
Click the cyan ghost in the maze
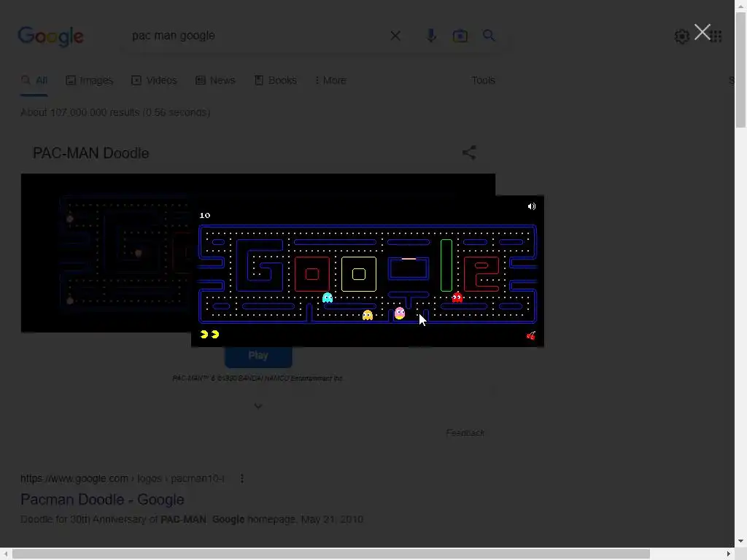click(x=328, y=297)
